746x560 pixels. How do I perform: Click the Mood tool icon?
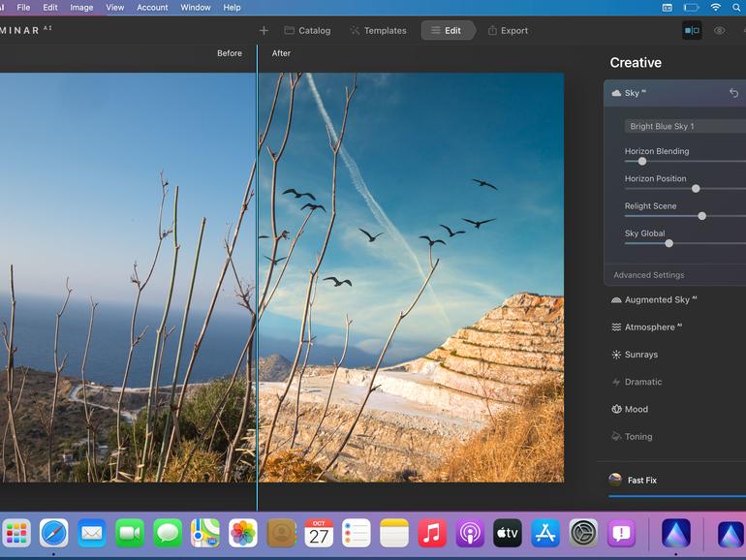coord(616,409)
